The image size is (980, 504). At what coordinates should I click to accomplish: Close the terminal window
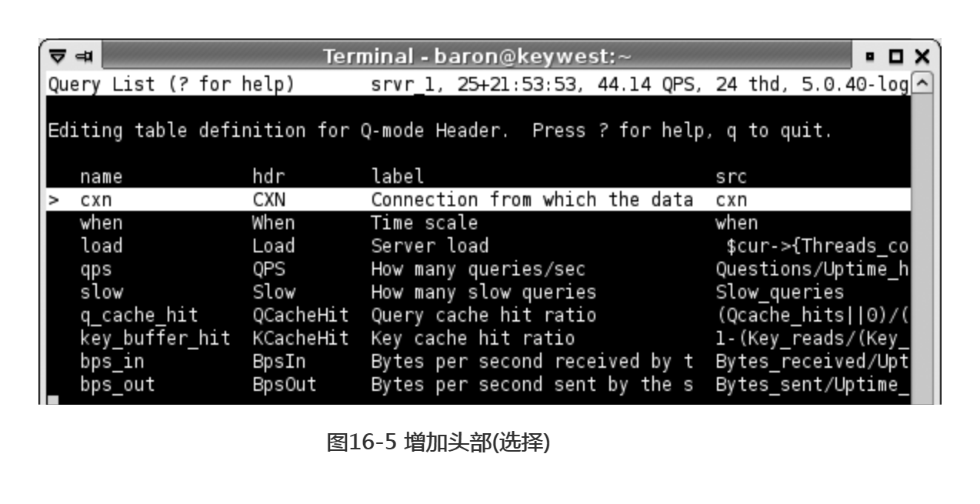tap(924, 57)
